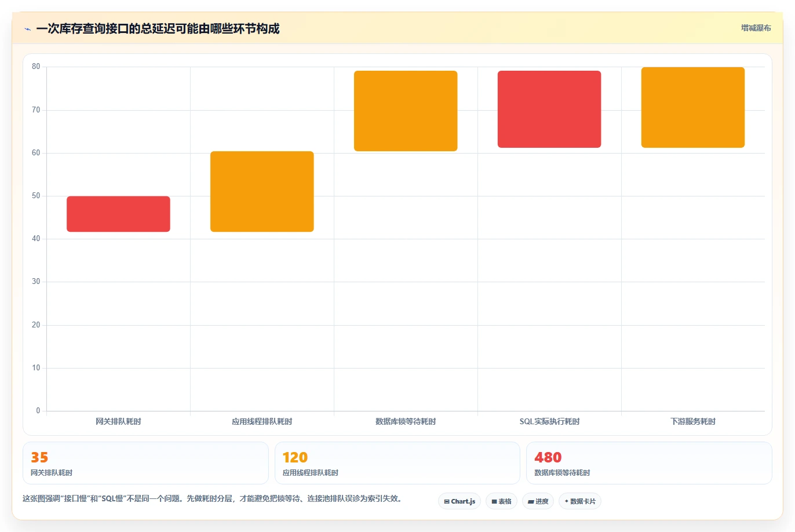
Task: Click y-axis tick value 80
Action: click(x=36, y=67)
